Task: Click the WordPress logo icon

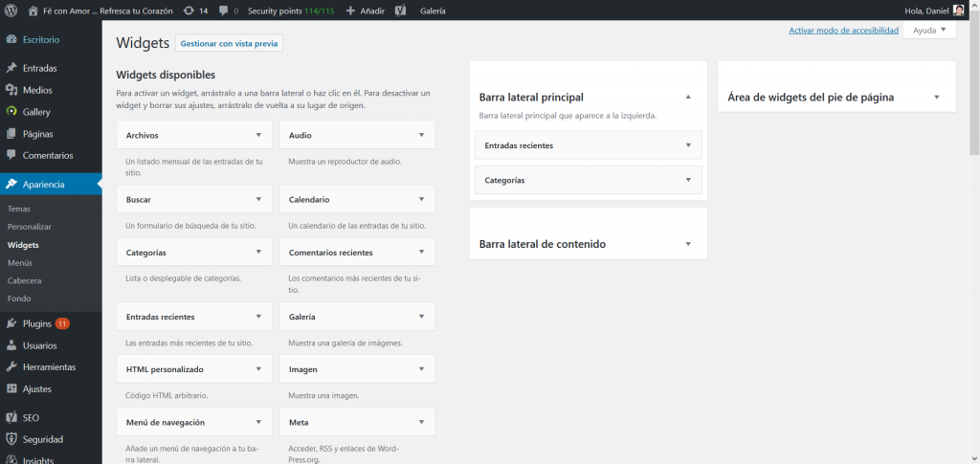Action: click(x=11, y=11)
